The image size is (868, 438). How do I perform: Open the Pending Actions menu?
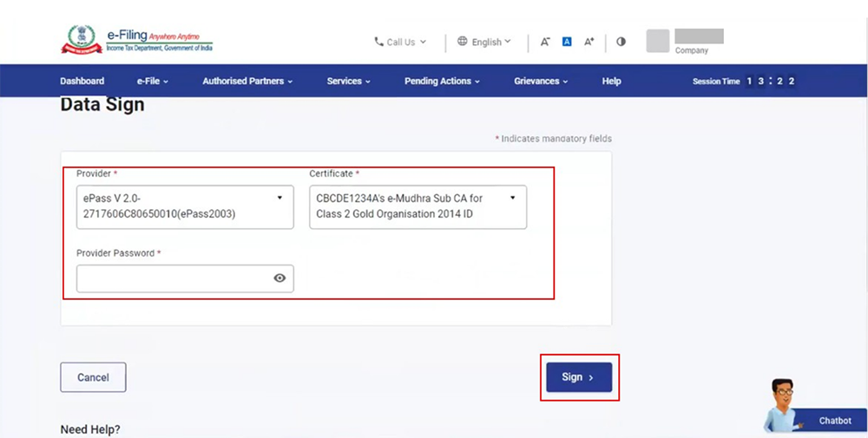(x=443, y=81)
